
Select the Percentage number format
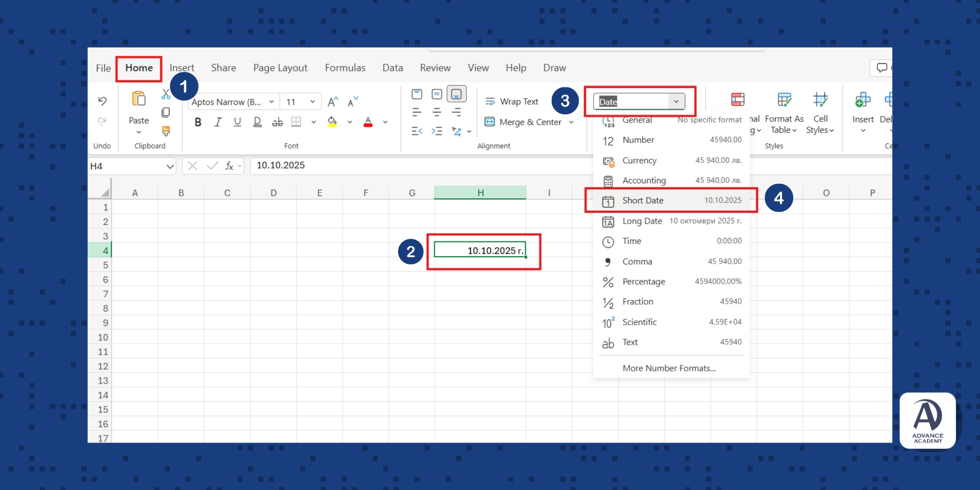pos(671,281)
